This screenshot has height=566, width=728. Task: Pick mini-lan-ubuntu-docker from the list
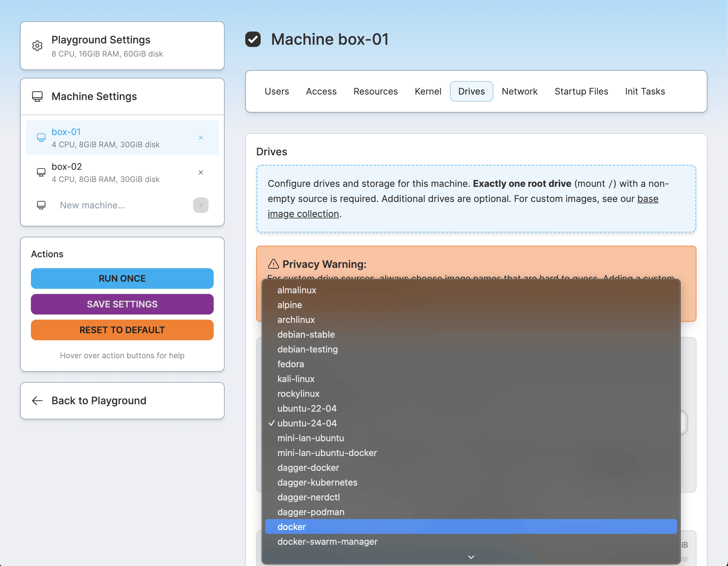pos(471,453)
